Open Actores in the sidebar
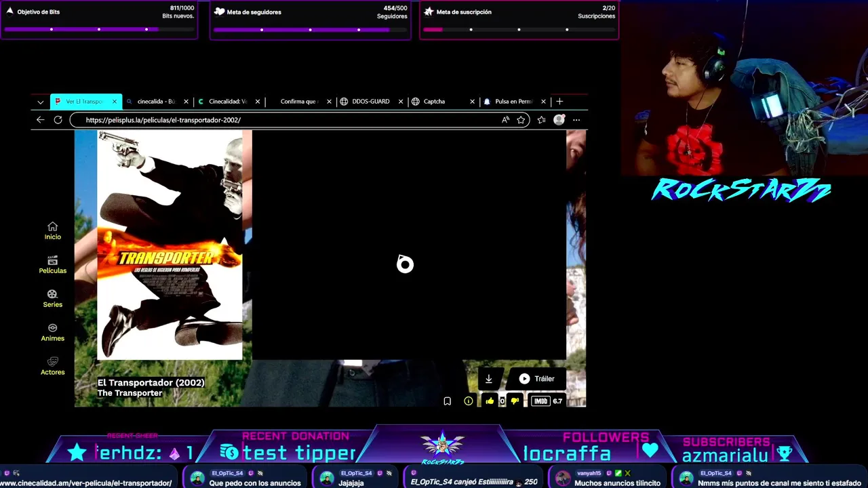868x488 pixels. pos(52,367)
